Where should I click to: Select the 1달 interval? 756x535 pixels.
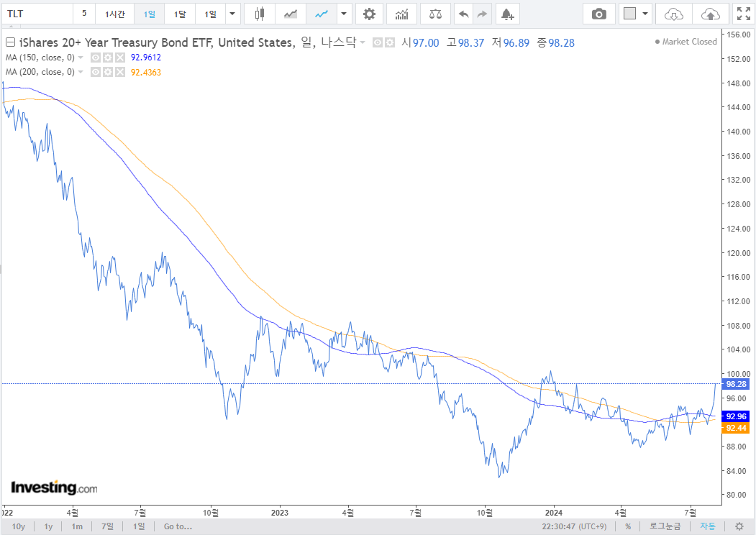pos(180,14)
